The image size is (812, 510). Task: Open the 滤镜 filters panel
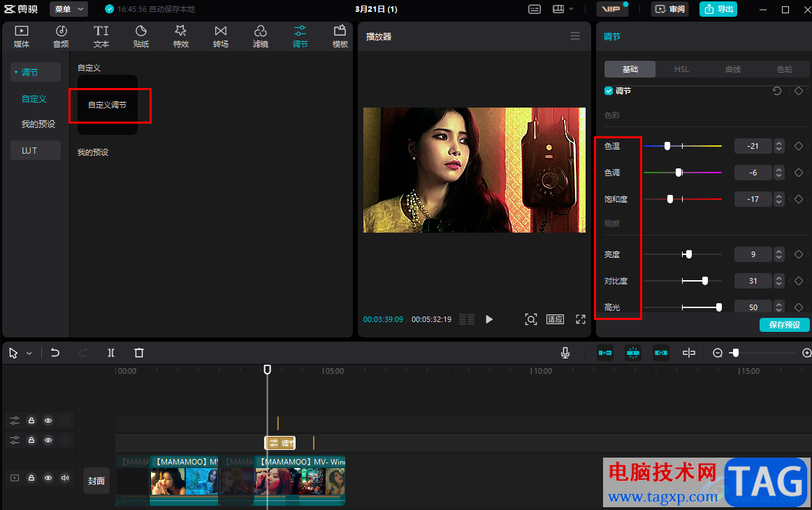tap(261, 36)
